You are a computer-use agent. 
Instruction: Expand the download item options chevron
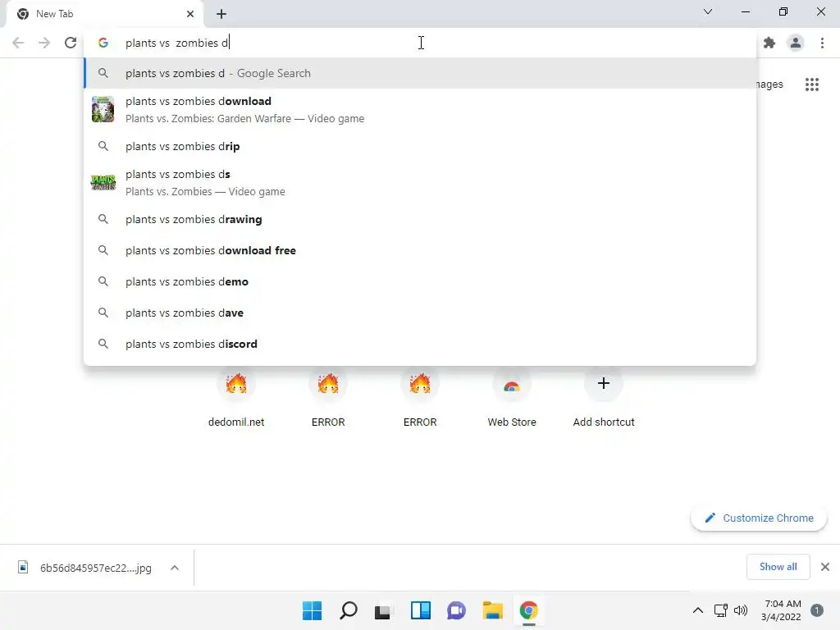point(175,568)
